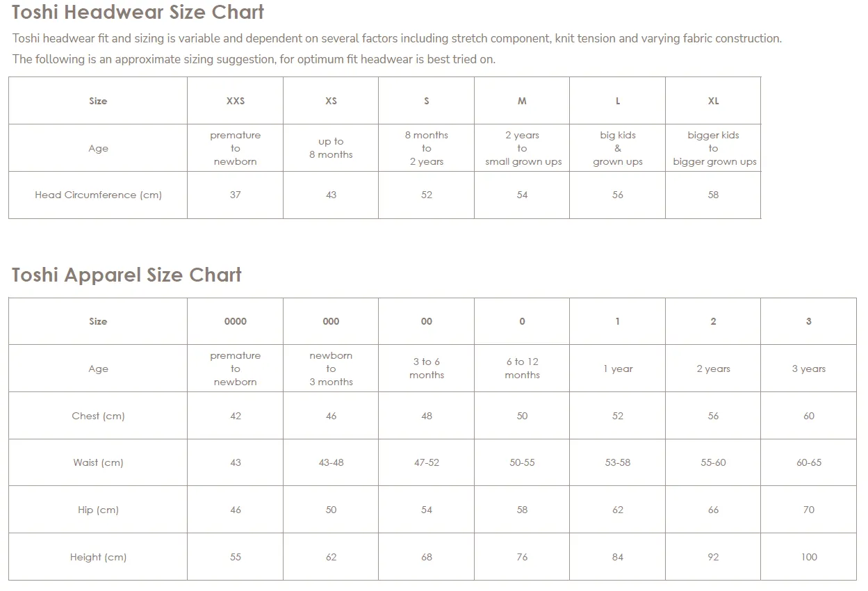Click the "newborn to 3 months" age cell
Viewport: 868px width, 591px height.
tap(331, 369)
